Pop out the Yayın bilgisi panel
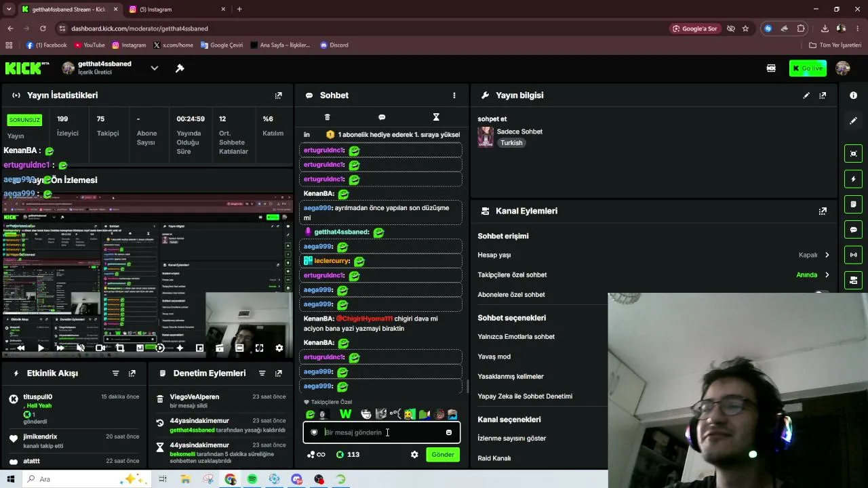This screenshot has height=488, width=868. tap(823, 96)
